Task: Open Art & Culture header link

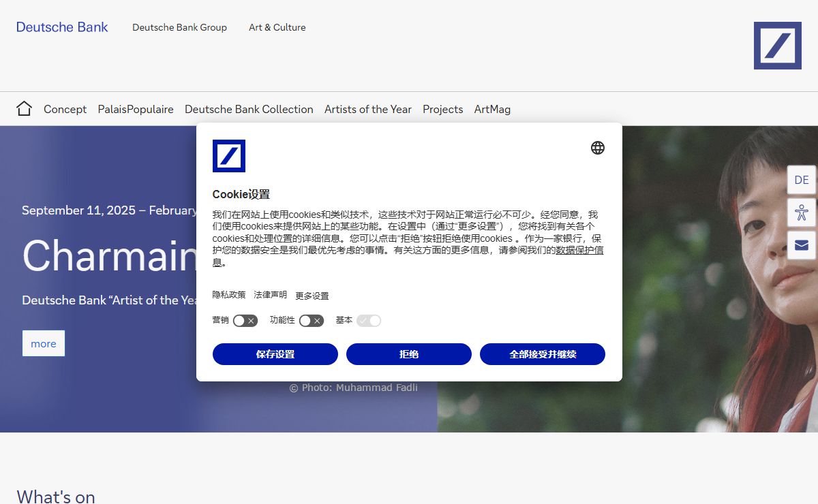Action: click(x=277, y=27)
